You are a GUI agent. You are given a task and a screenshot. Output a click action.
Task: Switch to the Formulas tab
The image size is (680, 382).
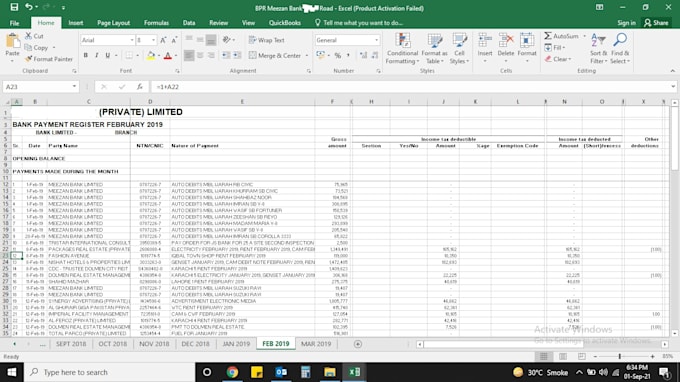(x=156, y=23)
